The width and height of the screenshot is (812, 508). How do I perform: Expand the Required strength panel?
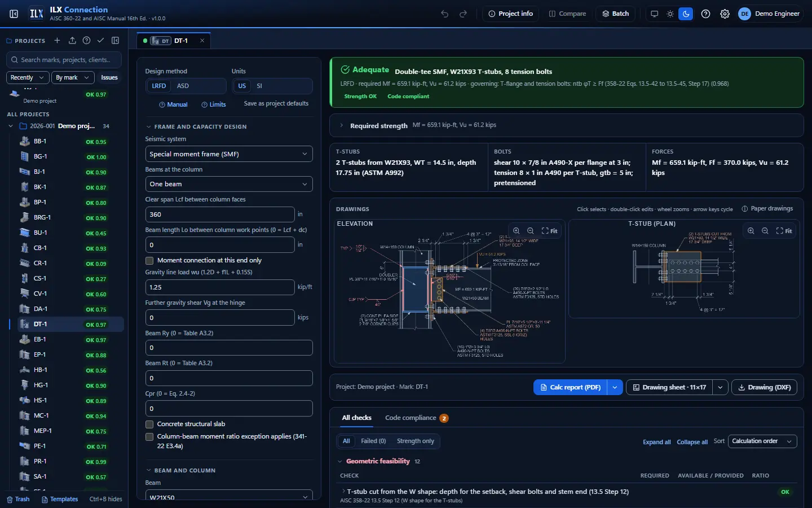[341, 125]
